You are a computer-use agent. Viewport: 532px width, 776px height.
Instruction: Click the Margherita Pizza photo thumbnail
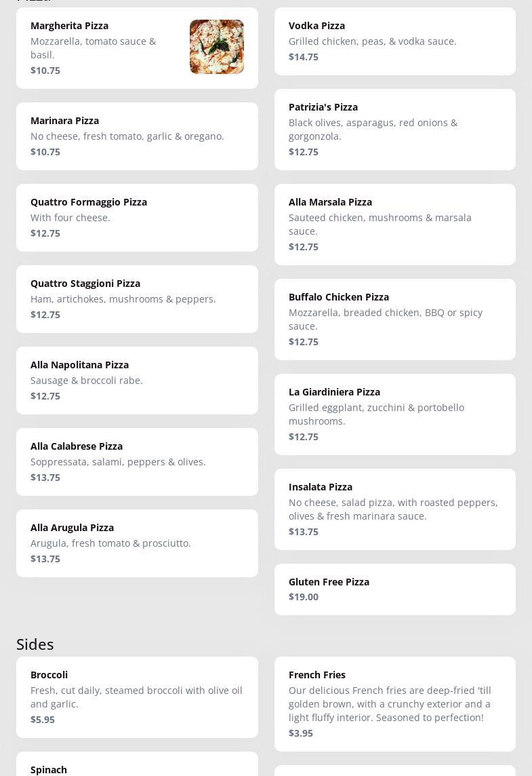tap(216, 47)
